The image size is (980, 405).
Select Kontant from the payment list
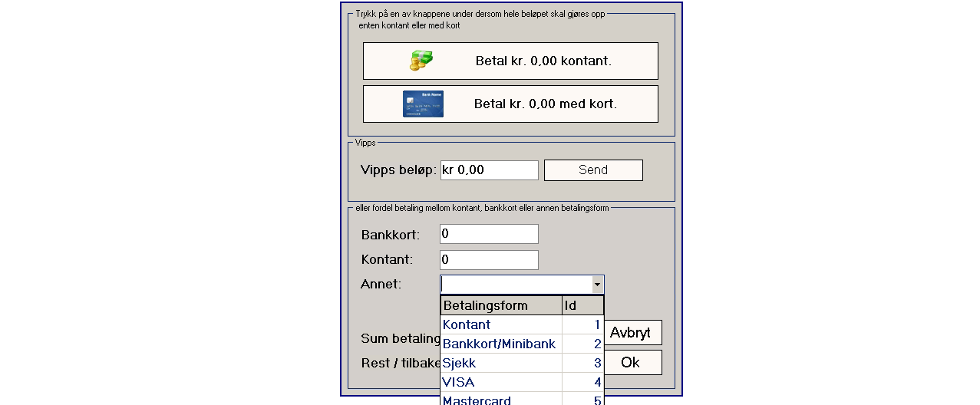coord(502,324)
